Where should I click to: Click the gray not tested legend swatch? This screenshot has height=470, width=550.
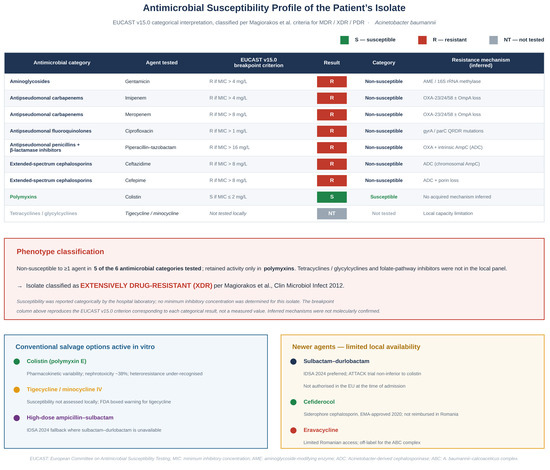[494, 40]
